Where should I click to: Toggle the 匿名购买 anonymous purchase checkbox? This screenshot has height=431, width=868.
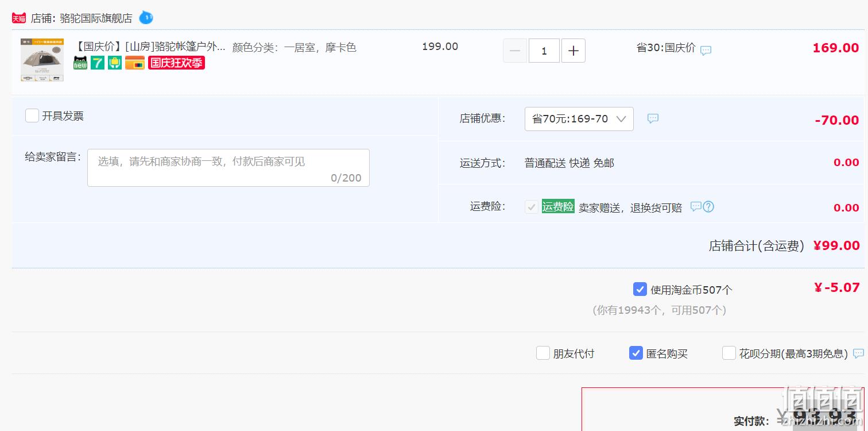click(636, 353)
